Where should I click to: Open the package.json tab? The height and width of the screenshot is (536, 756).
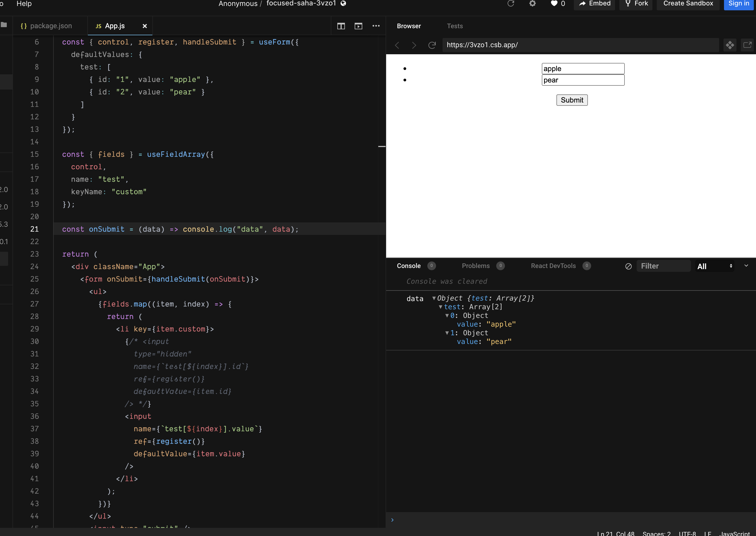click(x=50, y=26)
